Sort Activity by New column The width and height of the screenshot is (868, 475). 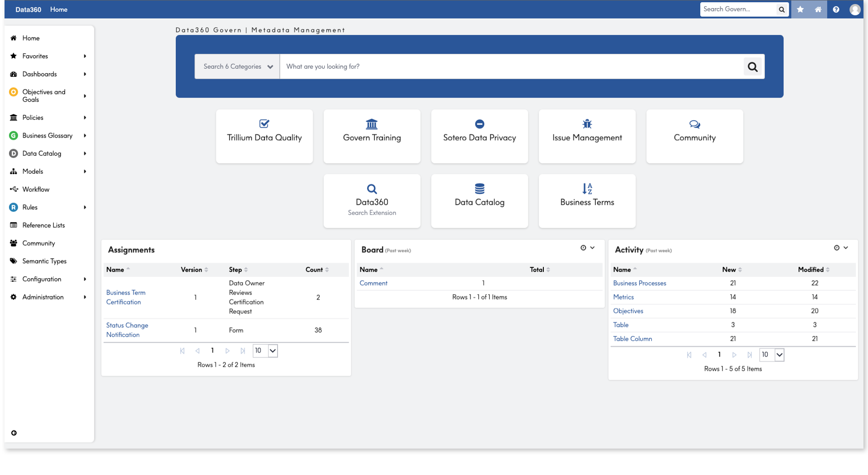[732, 270]
